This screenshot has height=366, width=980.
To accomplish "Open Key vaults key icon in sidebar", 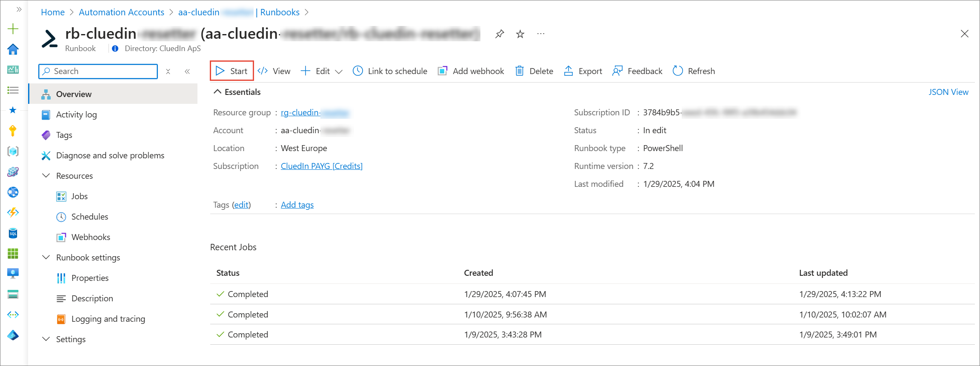I will pyautogui.click(x=13, y=131).
